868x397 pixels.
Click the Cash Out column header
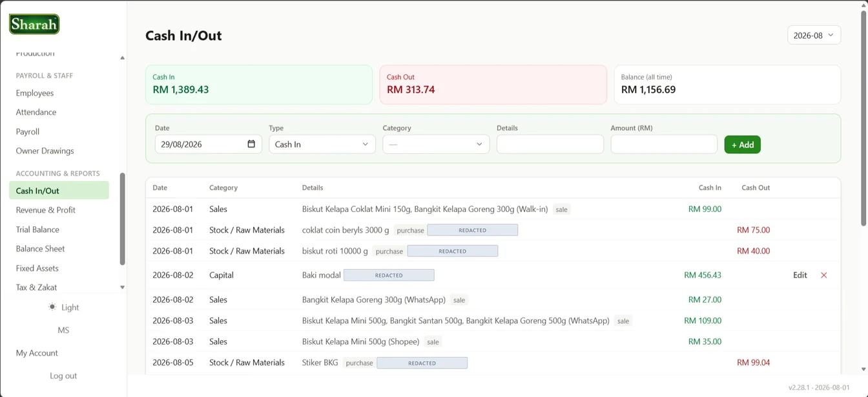[756, 188]
